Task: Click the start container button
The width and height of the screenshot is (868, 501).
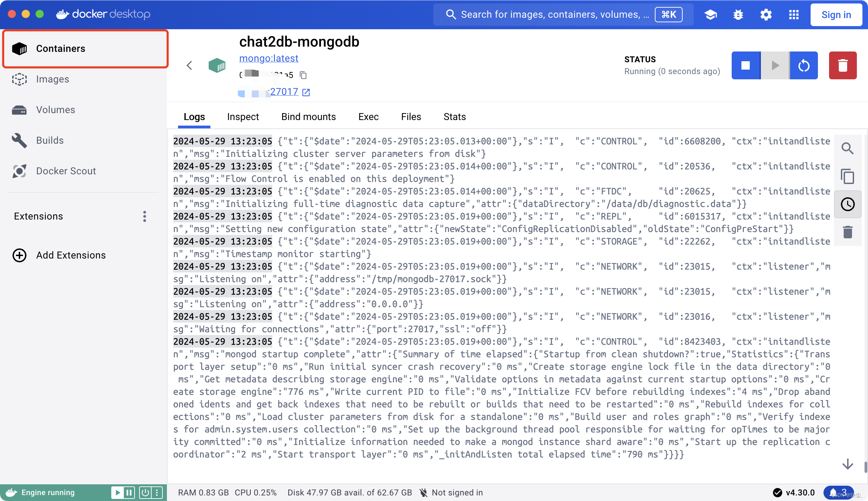Action: point(774,65)
